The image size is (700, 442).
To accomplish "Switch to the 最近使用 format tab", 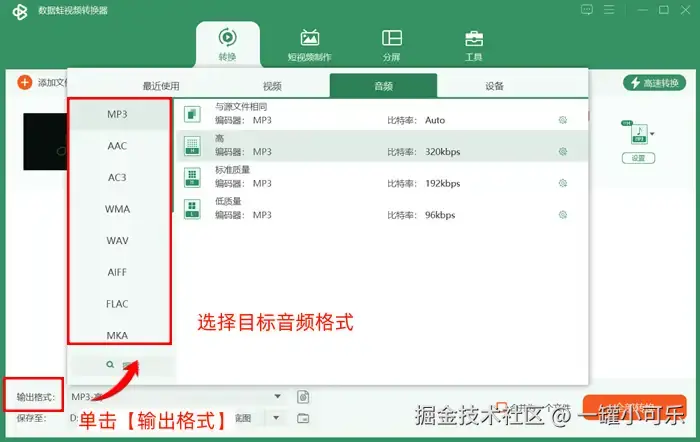I will click(161, 86).
